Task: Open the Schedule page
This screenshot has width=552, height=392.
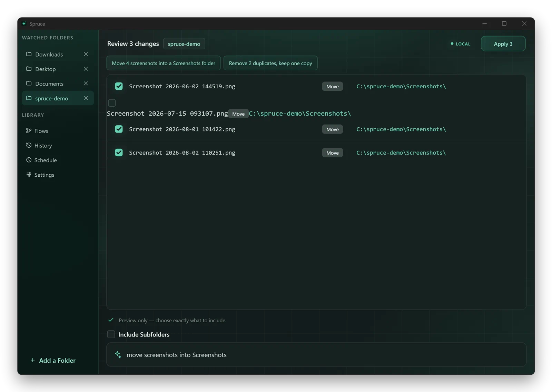Action: [x=58, y=160]
